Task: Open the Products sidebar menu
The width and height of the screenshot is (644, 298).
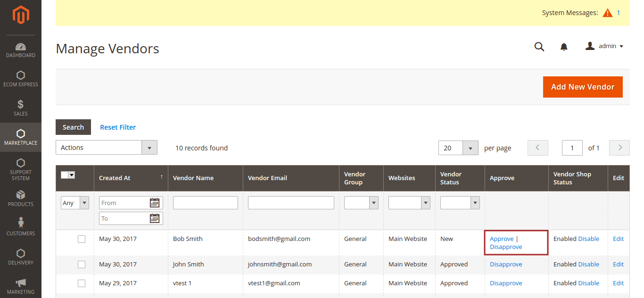Action: click(x=21, y=199)
